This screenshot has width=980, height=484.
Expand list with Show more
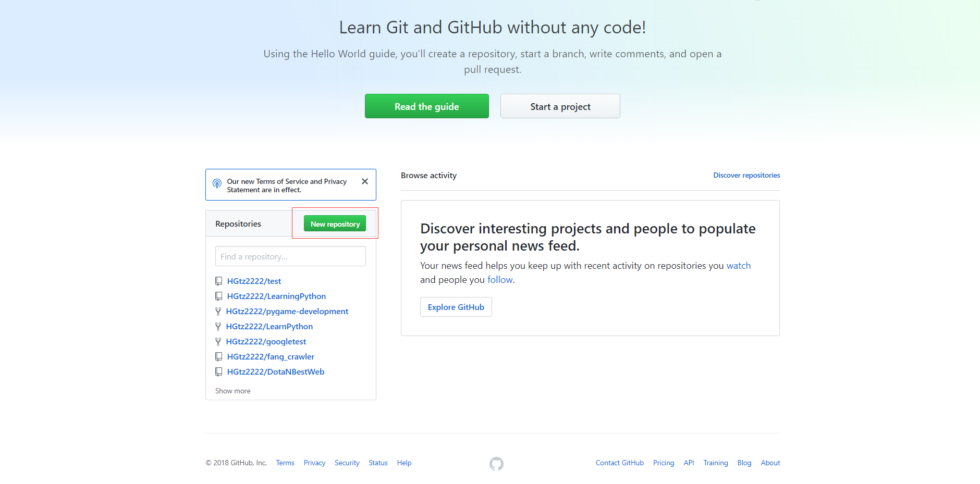[x=233, y=391]
